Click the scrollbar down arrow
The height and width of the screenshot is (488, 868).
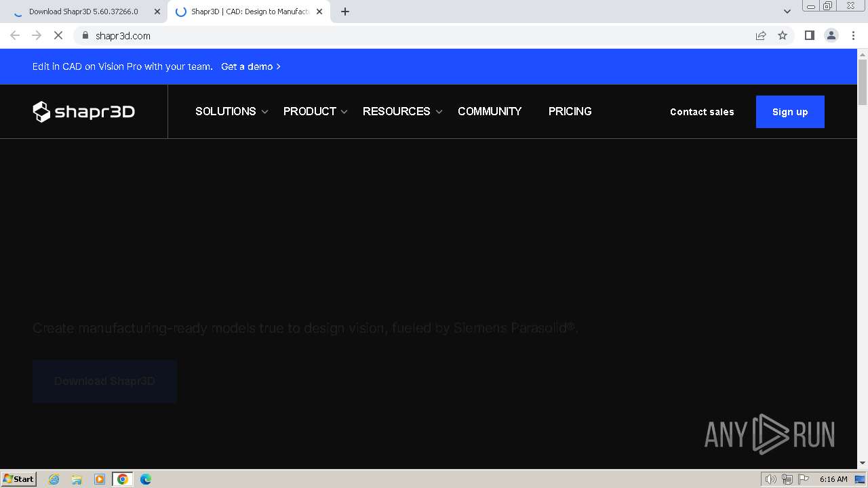(863, 463)
